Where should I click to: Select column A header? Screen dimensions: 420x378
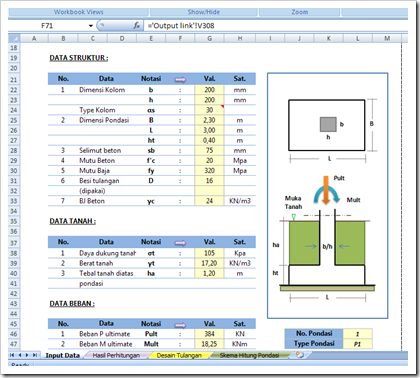pos(34,38)
